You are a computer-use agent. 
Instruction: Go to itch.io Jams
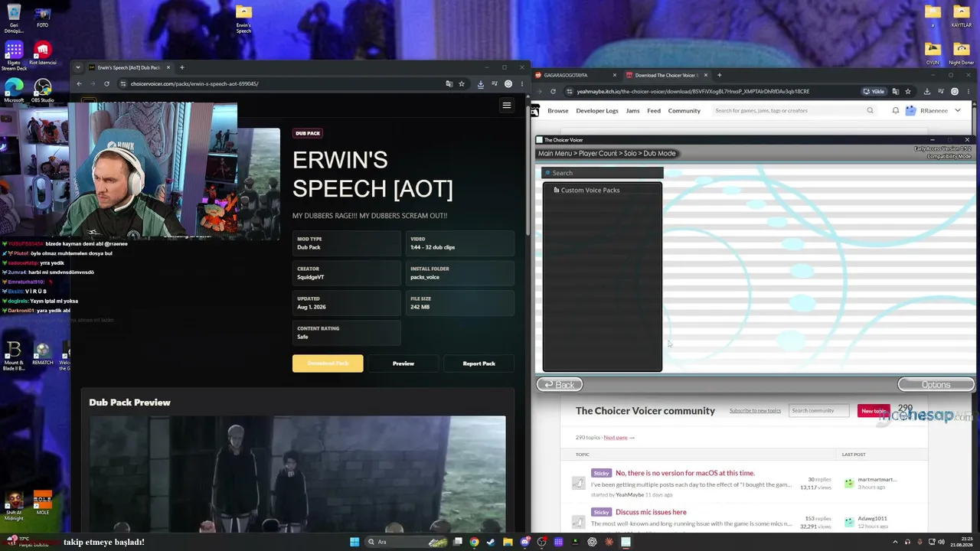point(632,111)
